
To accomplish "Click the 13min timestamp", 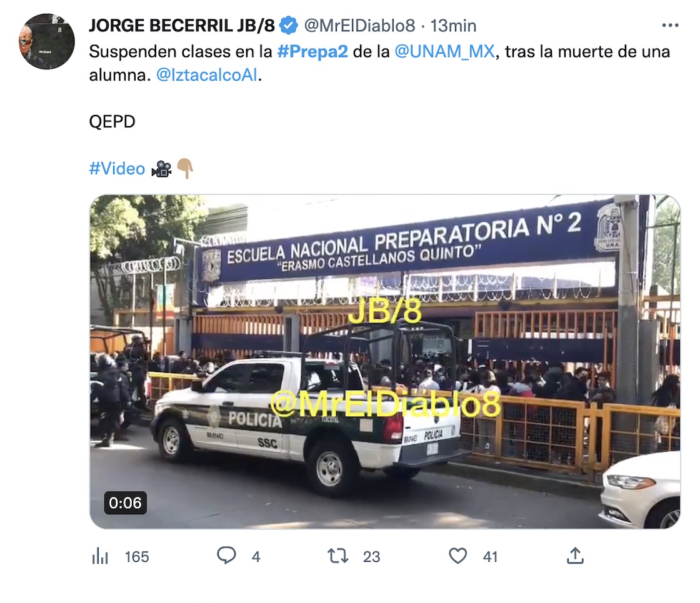I will click(453, 26).
